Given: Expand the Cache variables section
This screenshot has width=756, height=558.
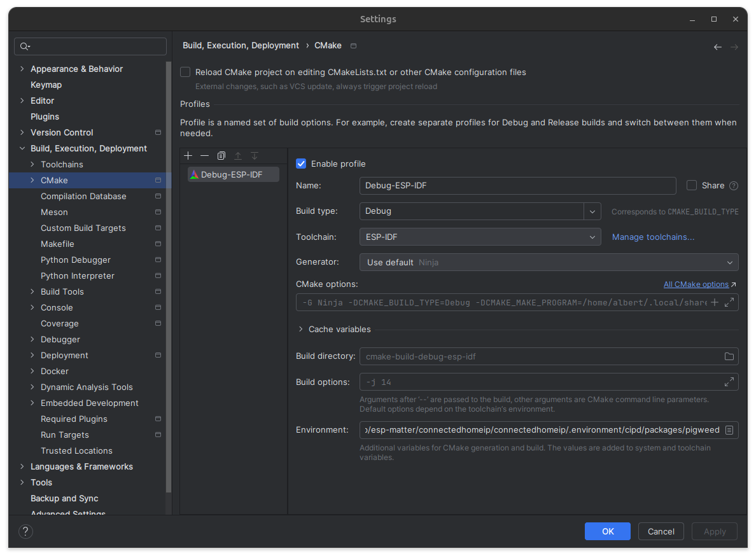Looking at the screenshot, I should click(300, 330).
